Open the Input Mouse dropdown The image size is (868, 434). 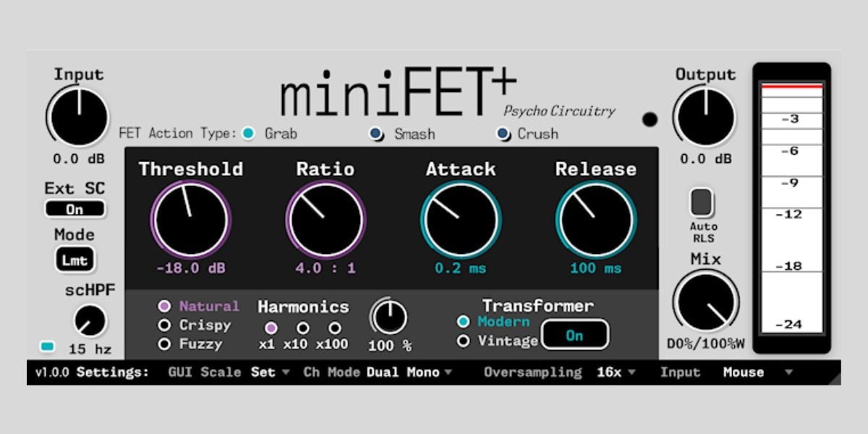coord(757,373)
